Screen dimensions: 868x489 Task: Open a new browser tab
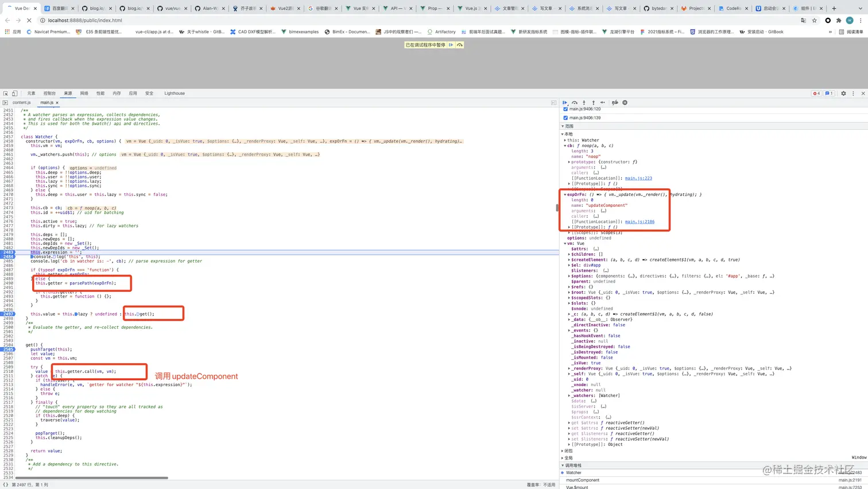tap(834, 9)
